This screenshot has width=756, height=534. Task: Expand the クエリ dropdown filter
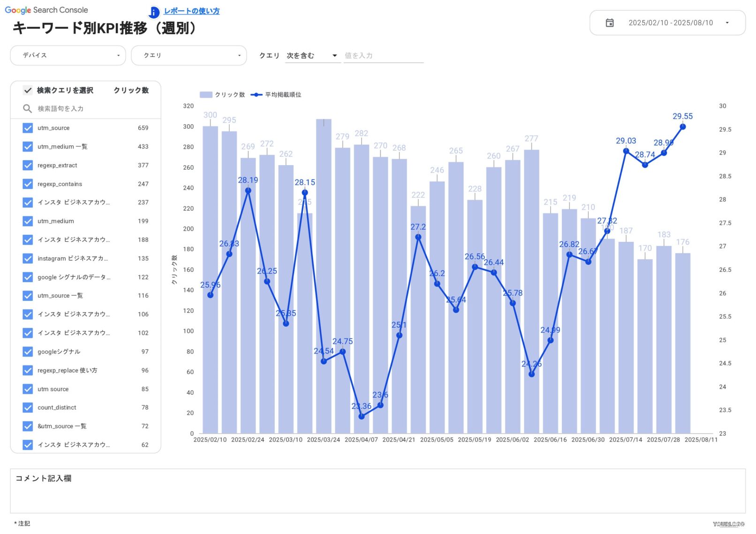pos(189,55)
